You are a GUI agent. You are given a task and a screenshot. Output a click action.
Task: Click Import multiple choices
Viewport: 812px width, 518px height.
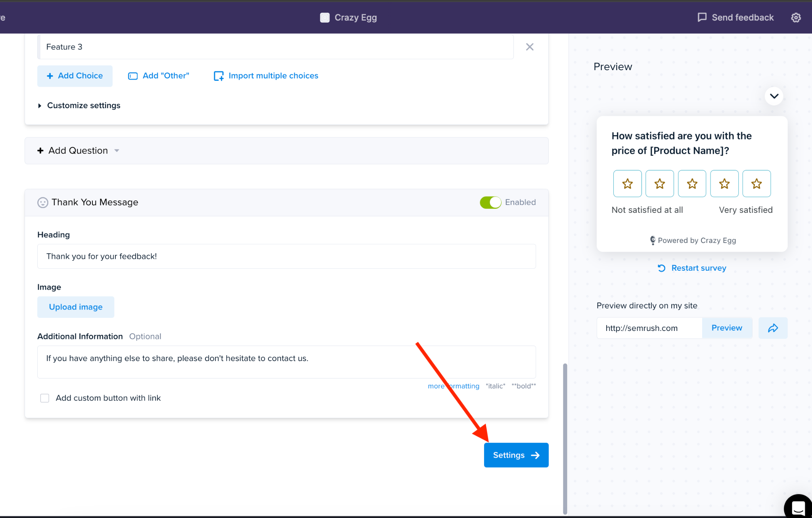click(266, 76)
